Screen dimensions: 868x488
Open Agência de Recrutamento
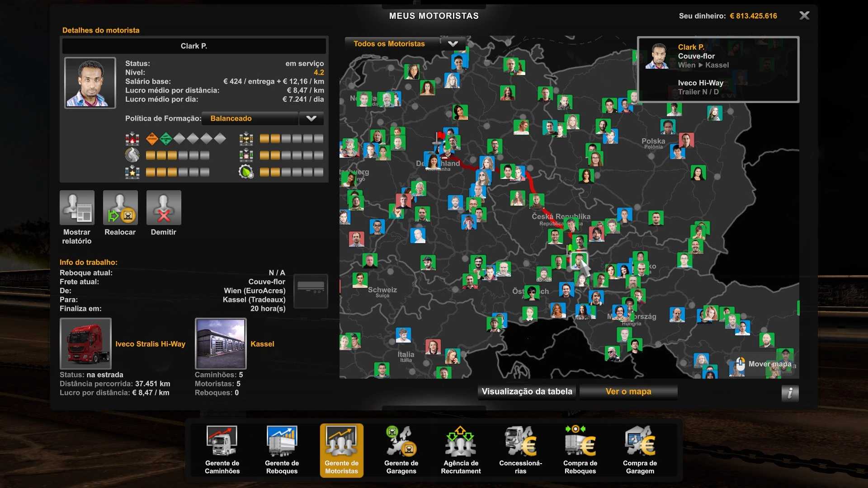461,450
